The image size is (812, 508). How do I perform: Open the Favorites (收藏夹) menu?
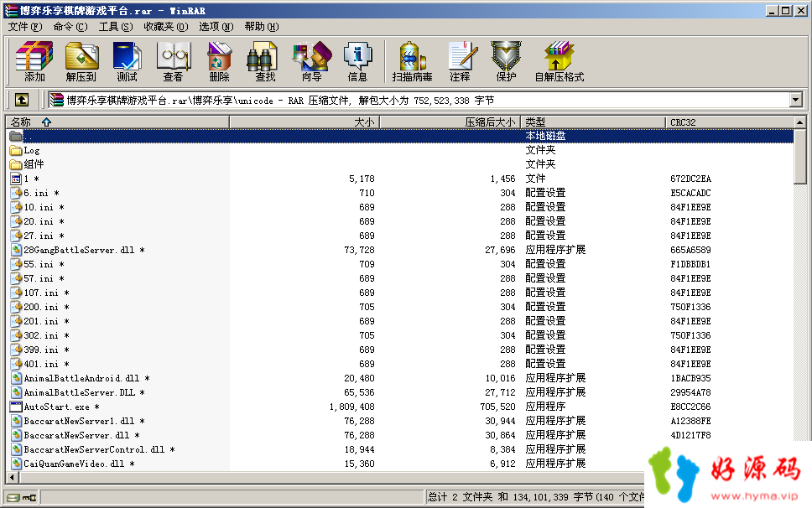[166, 26]
